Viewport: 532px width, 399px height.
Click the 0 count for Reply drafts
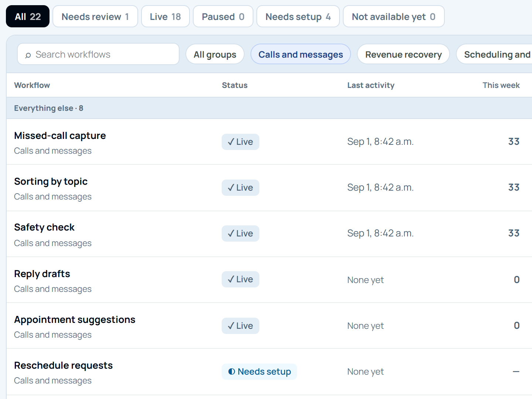pyautogui.click(x=517, y=280)
